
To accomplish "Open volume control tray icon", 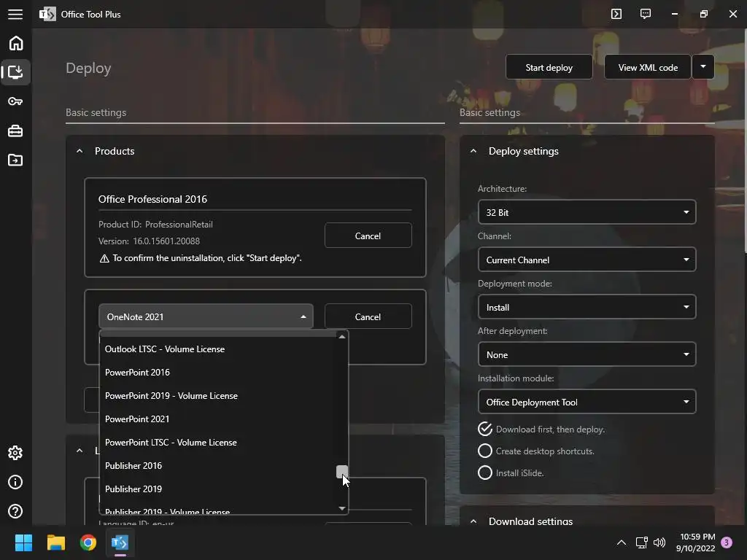I will tap(659, 542).
